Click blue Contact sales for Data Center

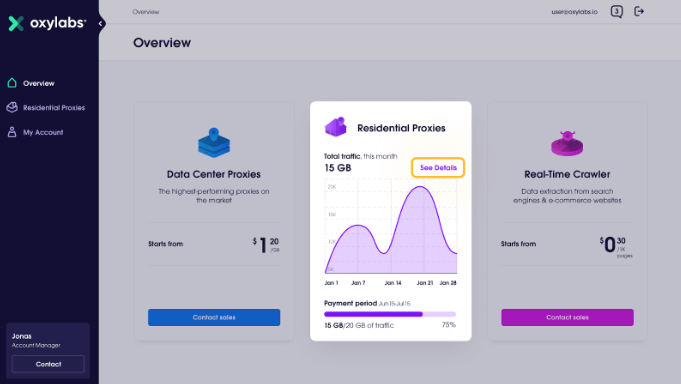214,318
